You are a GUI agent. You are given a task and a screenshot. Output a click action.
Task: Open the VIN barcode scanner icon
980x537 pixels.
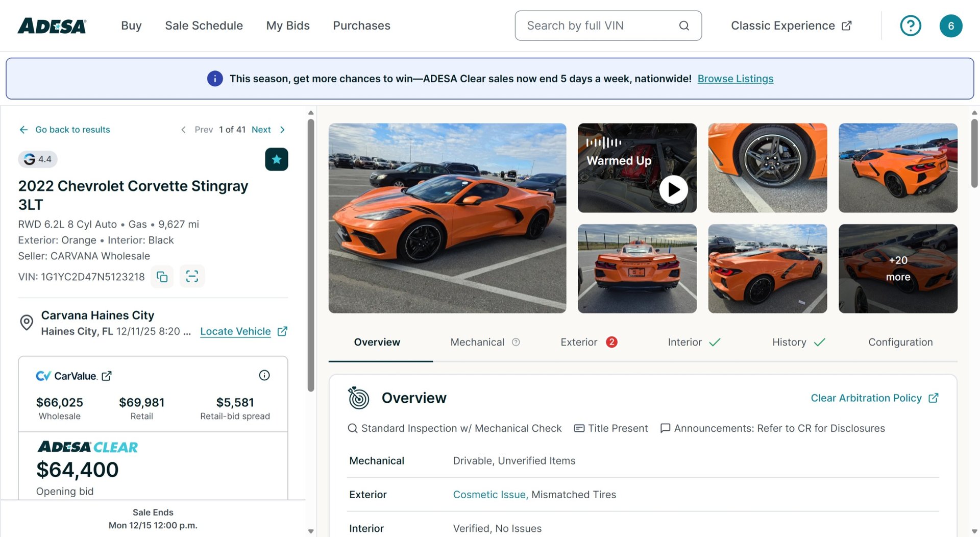click(192, 276)
